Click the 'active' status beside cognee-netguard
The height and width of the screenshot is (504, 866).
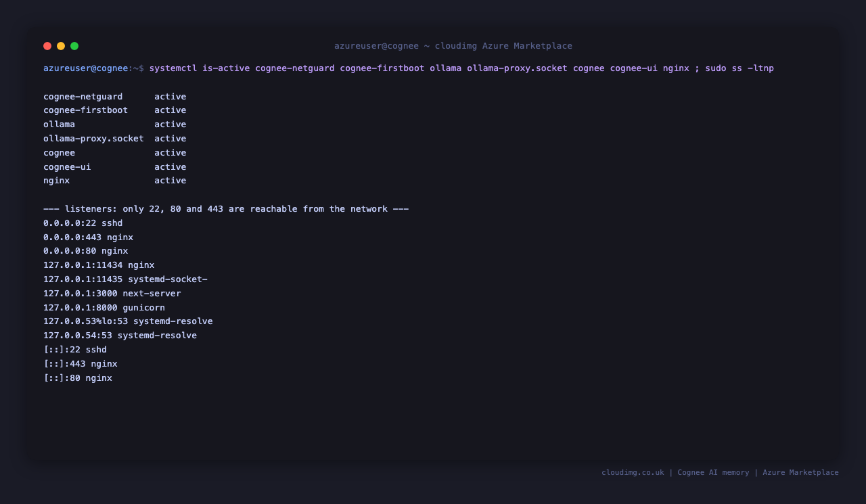170,97
